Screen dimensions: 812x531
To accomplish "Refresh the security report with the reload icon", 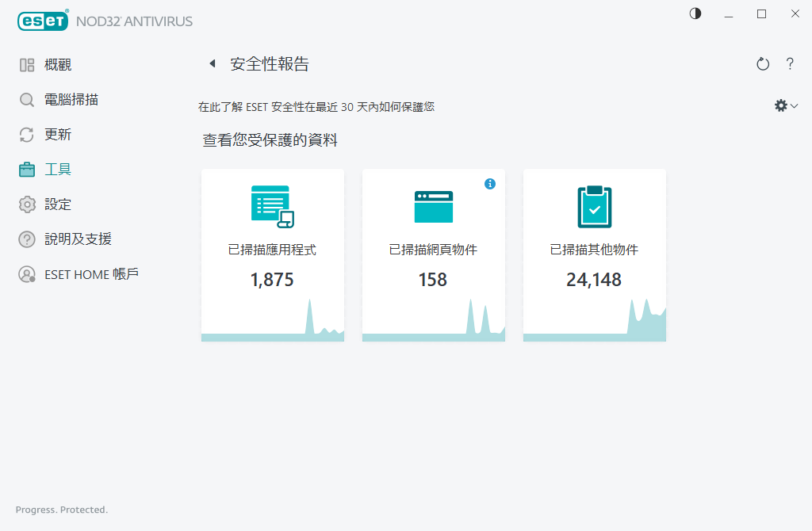I will (762, 63).
